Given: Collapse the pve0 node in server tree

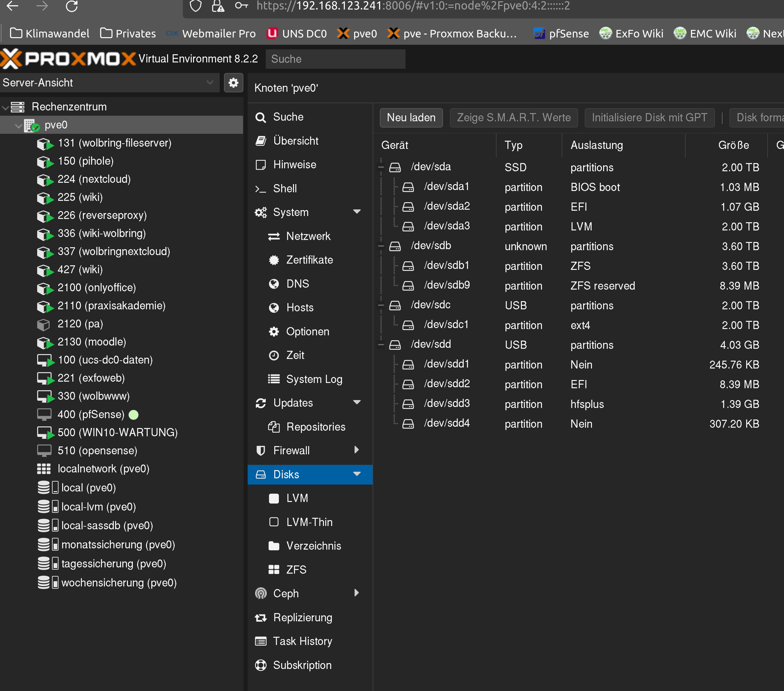Looking at the screenshot, I should [18, 125].
